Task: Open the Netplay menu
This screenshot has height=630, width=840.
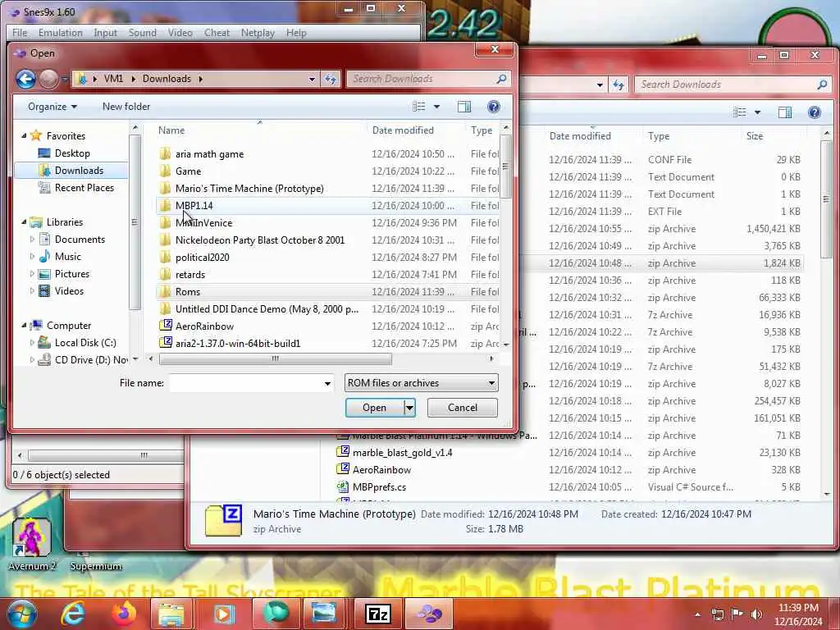Action: coord(258,33)
